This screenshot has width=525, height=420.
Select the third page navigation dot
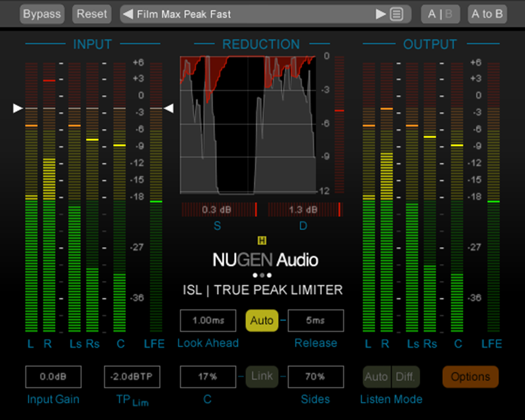click(270, 275)
